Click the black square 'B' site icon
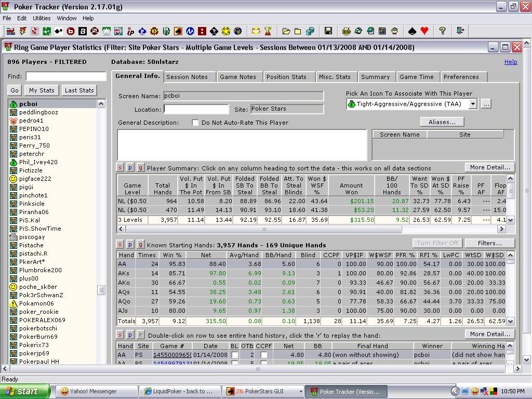The height and width of the screenshot is (399, 532). pyautogui.click(x=83, y=31)
